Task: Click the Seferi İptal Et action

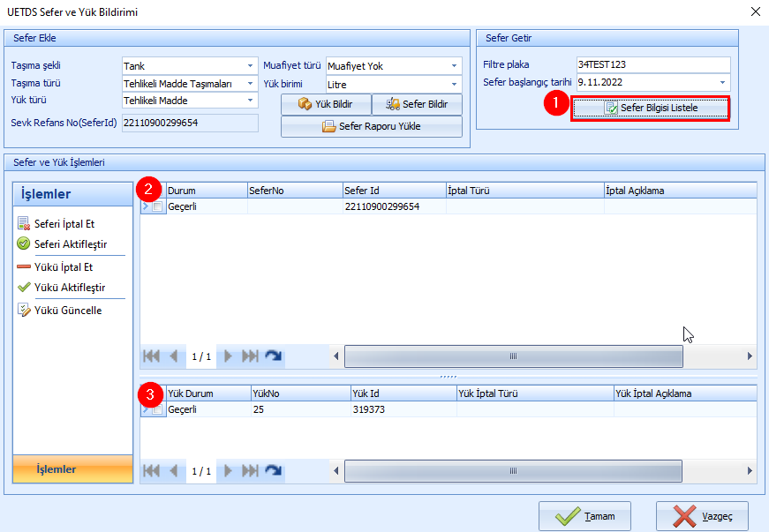Action: [56, 224]
